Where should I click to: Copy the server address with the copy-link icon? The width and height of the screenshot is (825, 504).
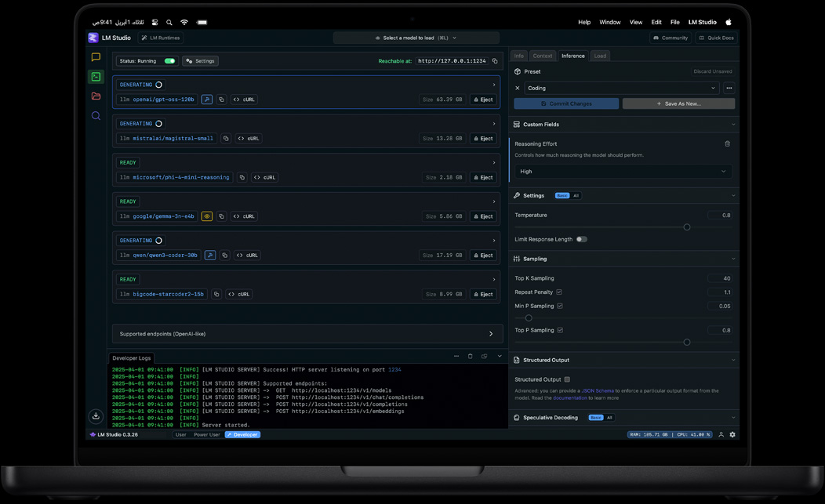494,60
